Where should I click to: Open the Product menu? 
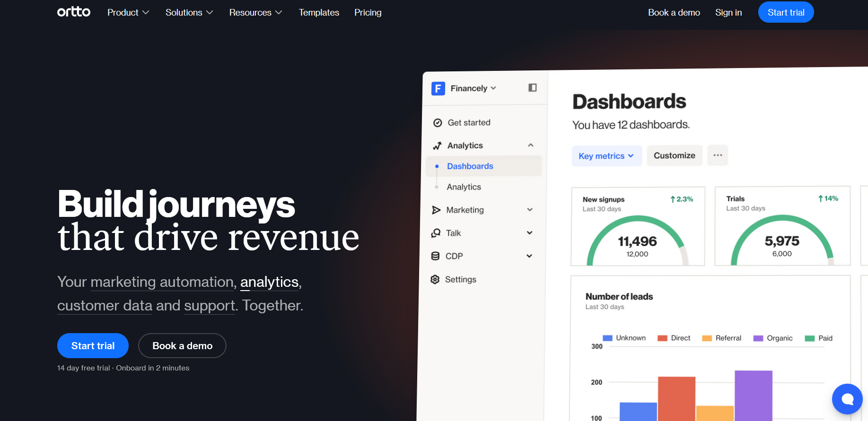tap(128, 13)
